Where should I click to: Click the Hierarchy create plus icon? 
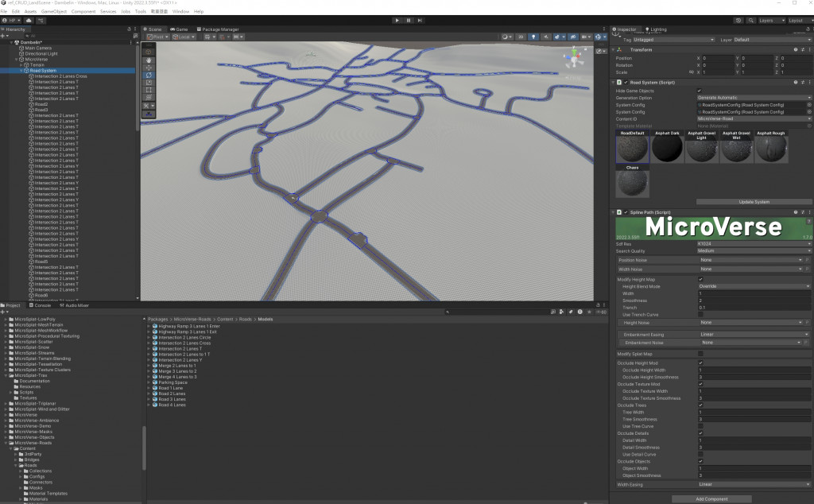[4, 36]
